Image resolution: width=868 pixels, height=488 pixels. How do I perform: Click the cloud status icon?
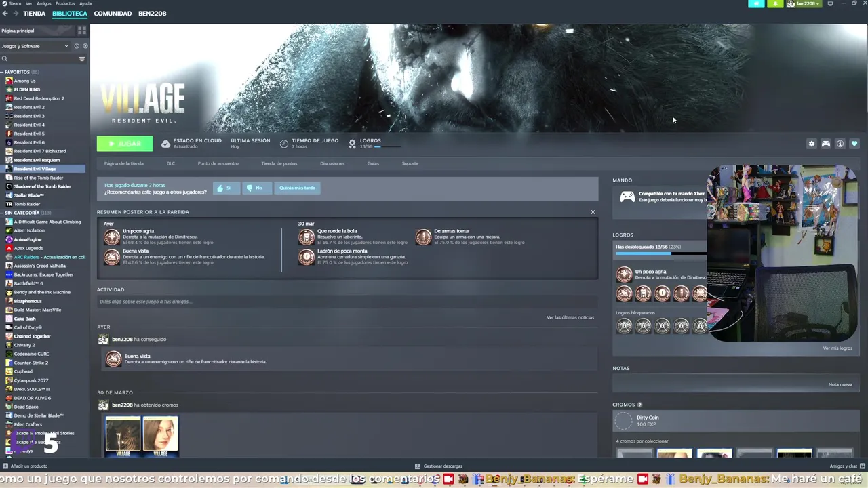pyautogui.click(x=165, y=144)
